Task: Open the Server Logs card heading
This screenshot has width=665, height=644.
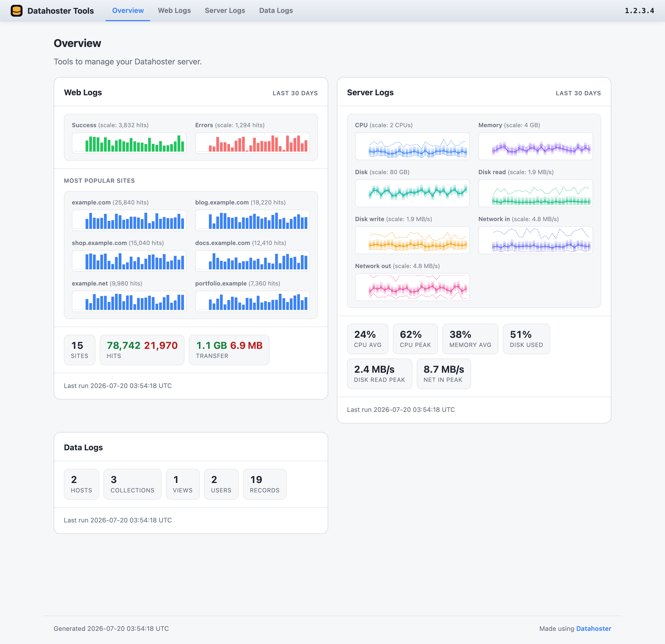Action: coord(370,92)
